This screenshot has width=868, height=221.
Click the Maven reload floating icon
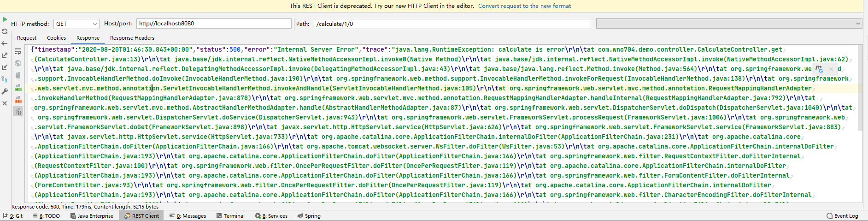coord(819,69)
